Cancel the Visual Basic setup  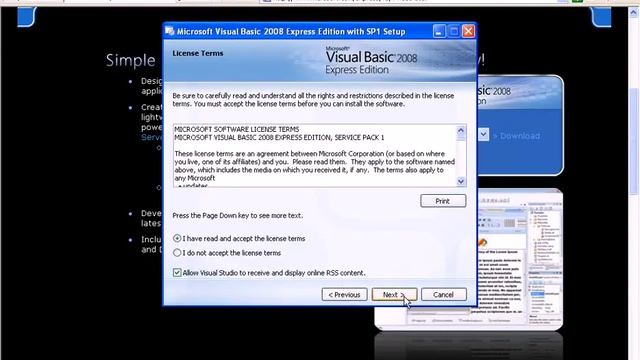pos(443,294)
